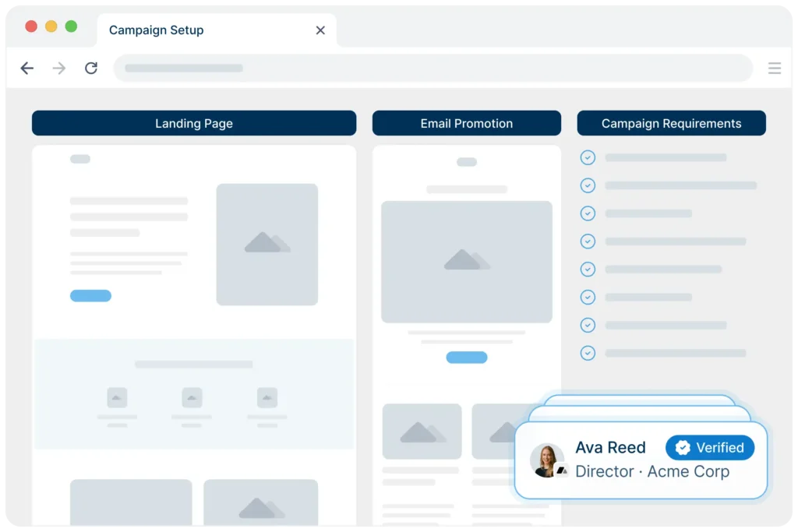Open the Landing Page header
The width and height of the screenshot is (798, 532).
(x=194, y=123)
